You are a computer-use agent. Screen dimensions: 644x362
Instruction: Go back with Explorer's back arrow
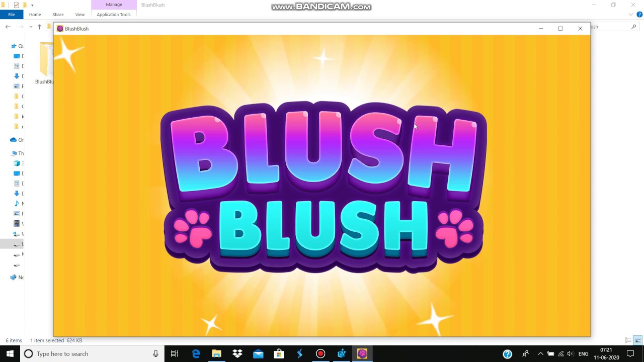[8, 27]
